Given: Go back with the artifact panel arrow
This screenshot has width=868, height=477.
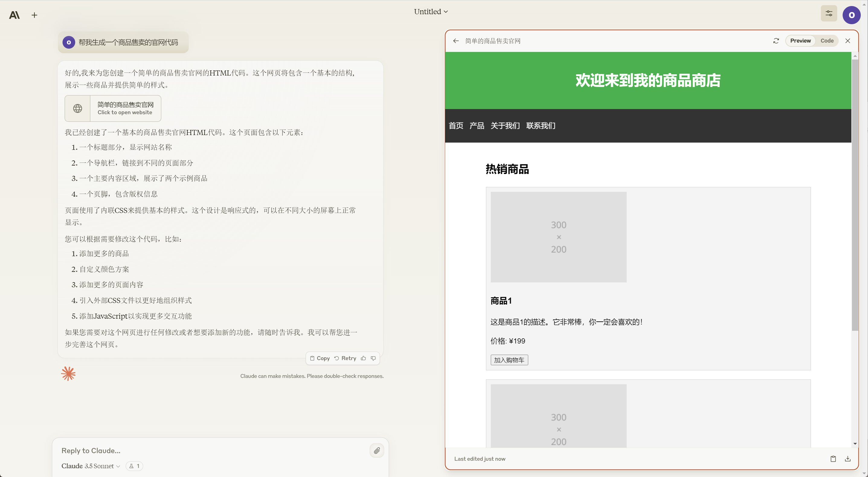Looking at the screenshot, I should tap(456, 41).
